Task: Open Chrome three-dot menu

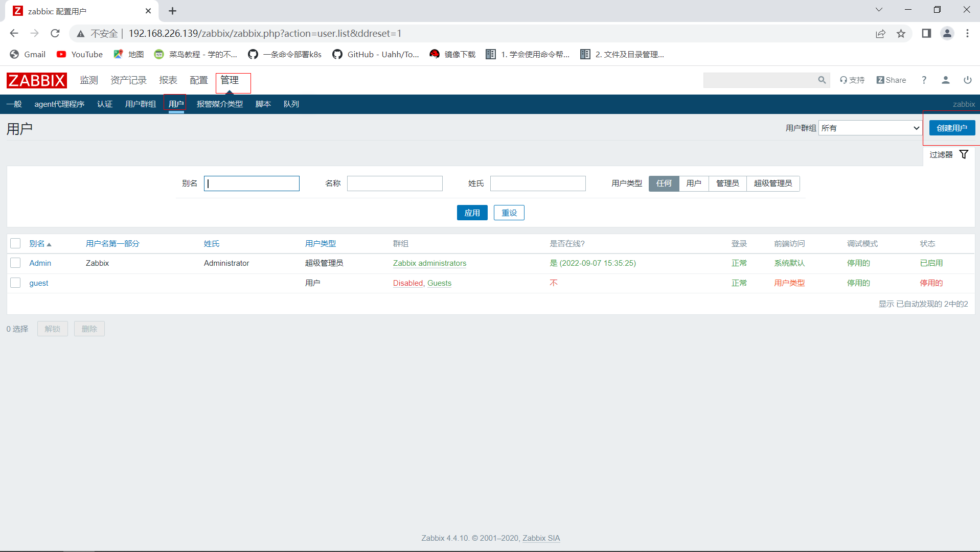Action: click(967, 33)
